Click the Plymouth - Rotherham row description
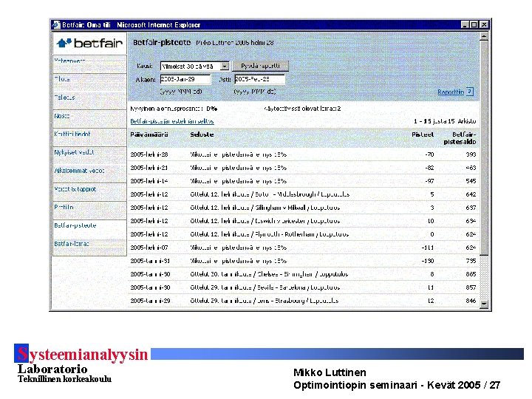Screen dimensions: 532x399 coord(270,234)
